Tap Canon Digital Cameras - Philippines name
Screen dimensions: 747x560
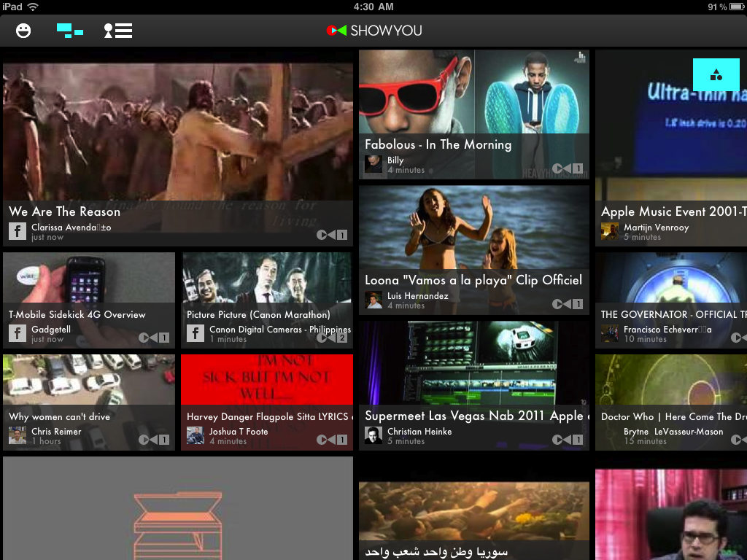tap(280, 329)
